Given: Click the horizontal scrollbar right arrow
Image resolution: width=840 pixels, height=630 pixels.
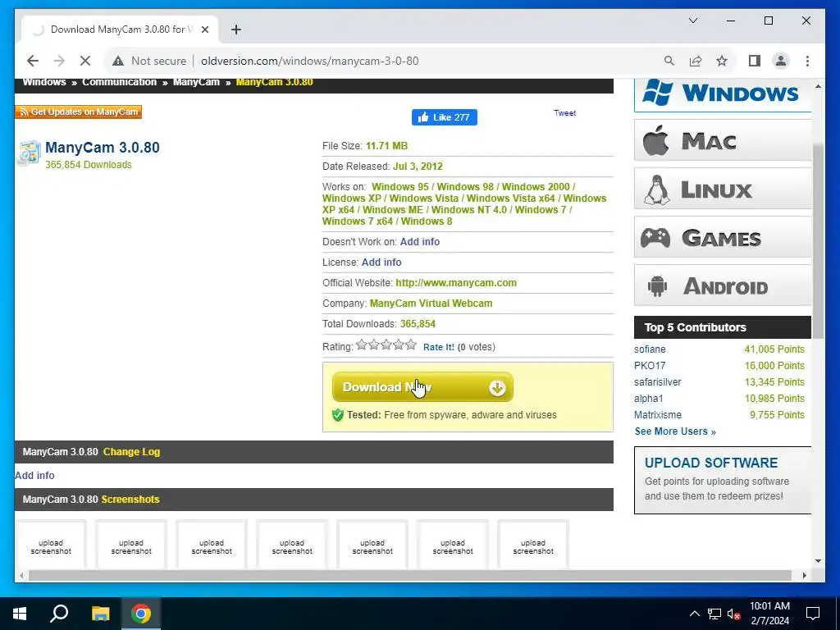Looking at the screenshot, I should 804,575.
